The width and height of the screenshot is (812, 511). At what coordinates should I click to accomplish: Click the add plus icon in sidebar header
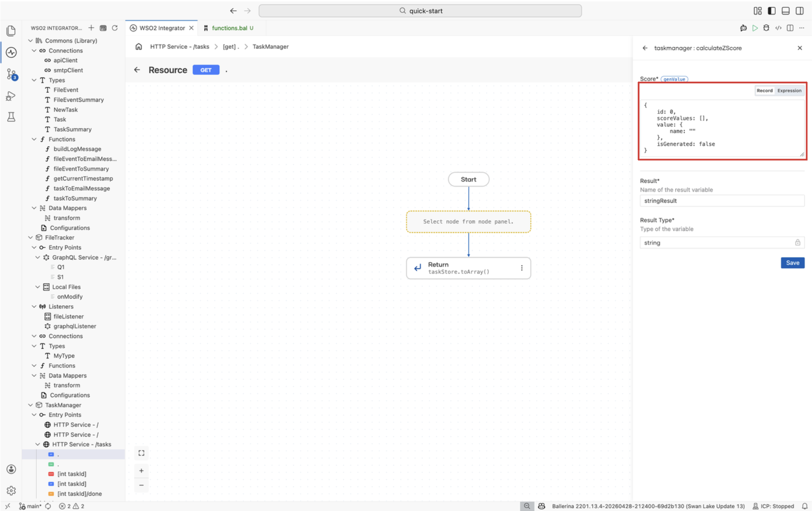pyautogui.click(x=91, y=28)
